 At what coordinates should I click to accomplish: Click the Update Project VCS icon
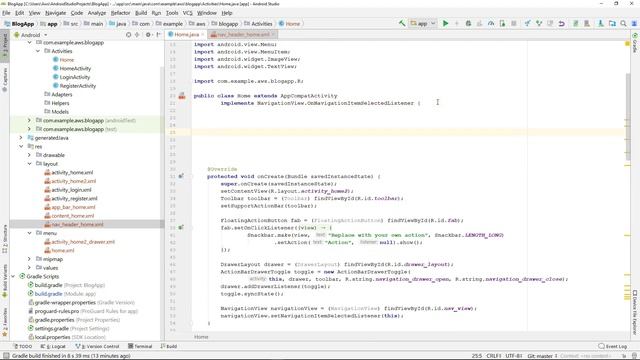point(528,24)
